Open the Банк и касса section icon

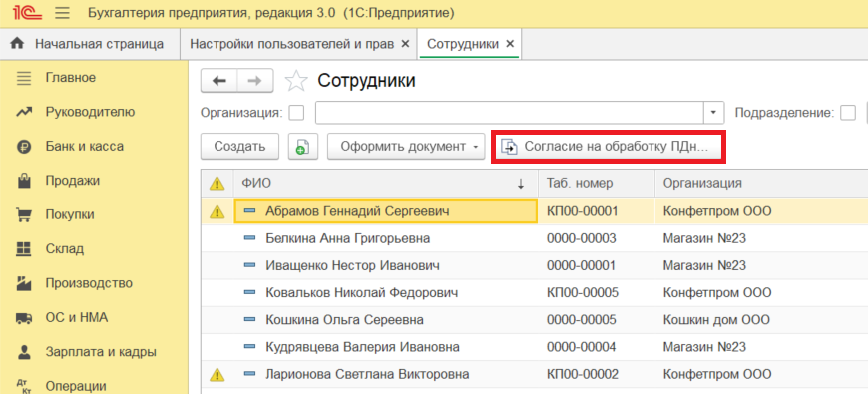[x=24, y=147]
